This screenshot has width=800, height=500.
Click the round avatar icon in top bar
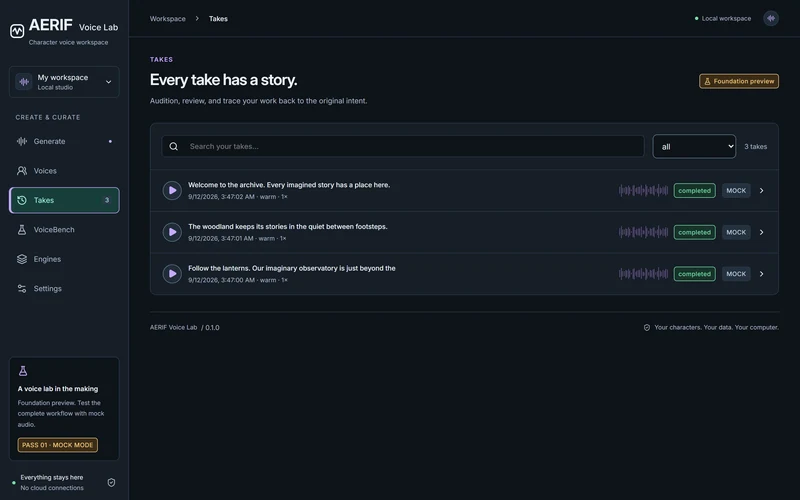[x=770, y=18]
